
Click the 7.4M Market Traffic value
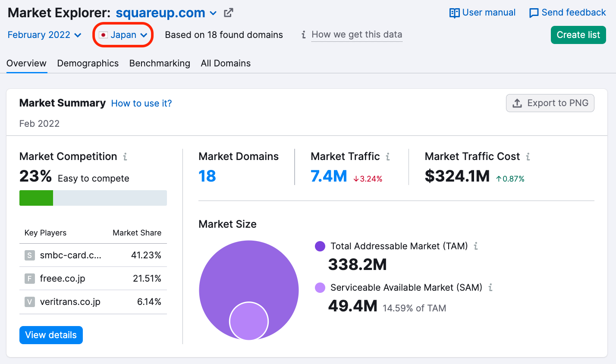pos(329,176)
